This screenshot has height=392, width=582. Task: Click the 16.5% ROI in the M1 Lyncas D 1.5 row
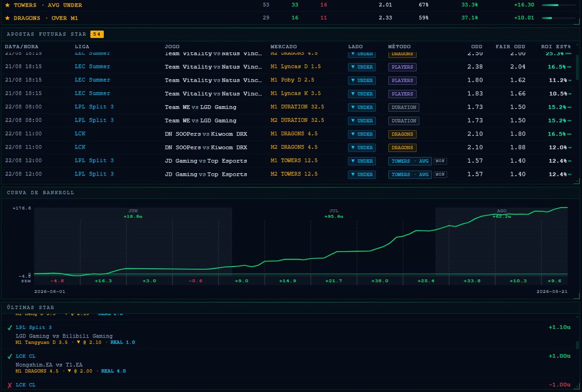(x=558, y=67)
